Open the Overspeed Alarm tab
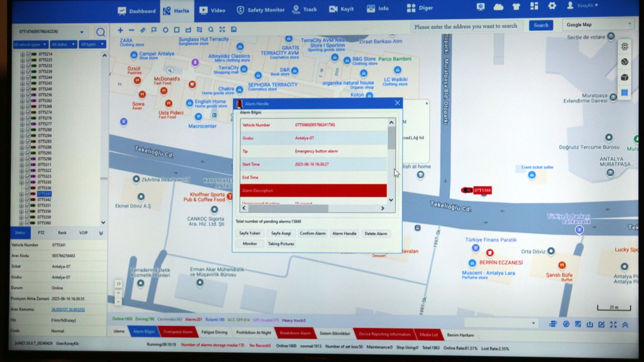Screen dimensions: 644x362 [x=177, y=332]
